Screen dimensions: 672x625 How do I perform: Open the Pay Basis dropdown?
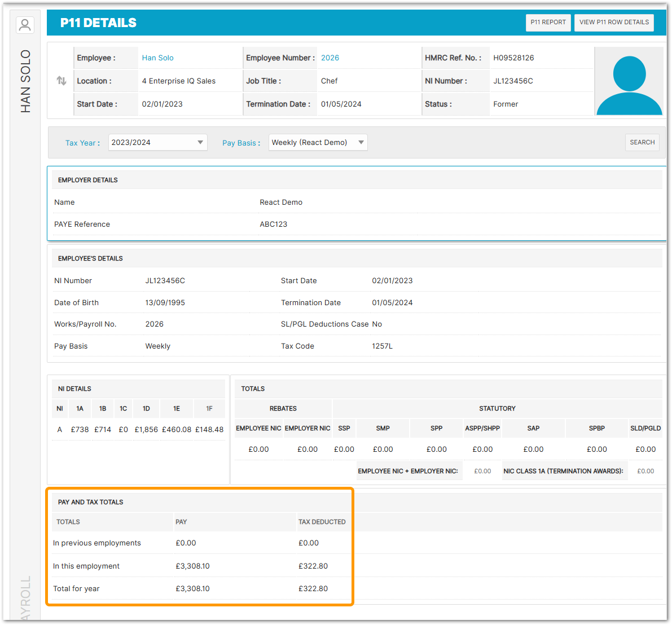[x=318, y=142]
